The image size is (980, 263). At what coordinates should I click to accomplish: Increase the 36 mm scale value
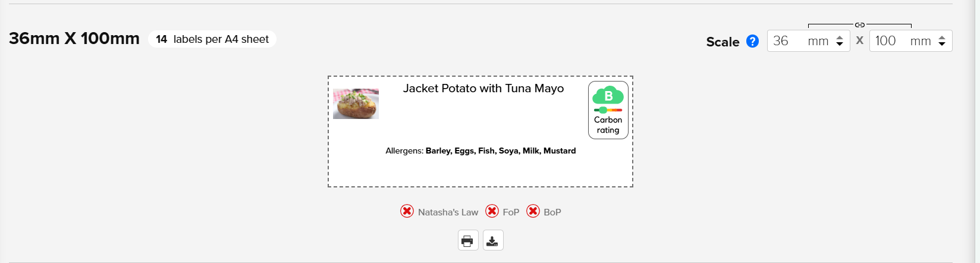pos(840,37)
